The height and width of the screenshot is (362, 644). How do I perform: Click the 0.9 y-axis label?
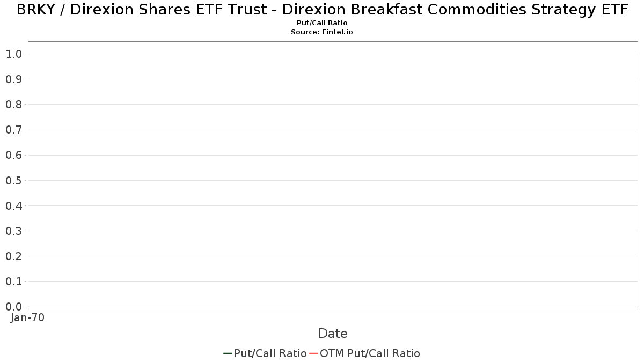tap(14, 79)
